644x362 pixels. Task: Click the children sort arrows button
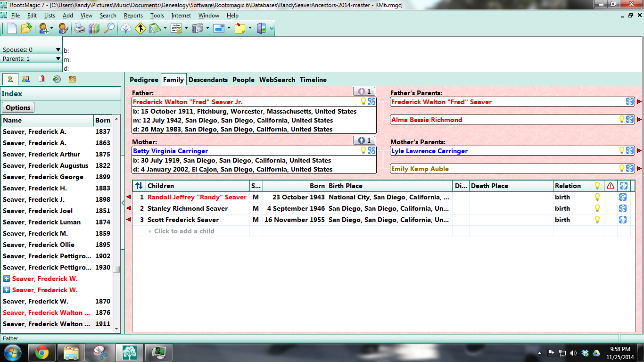pos(139,186)
